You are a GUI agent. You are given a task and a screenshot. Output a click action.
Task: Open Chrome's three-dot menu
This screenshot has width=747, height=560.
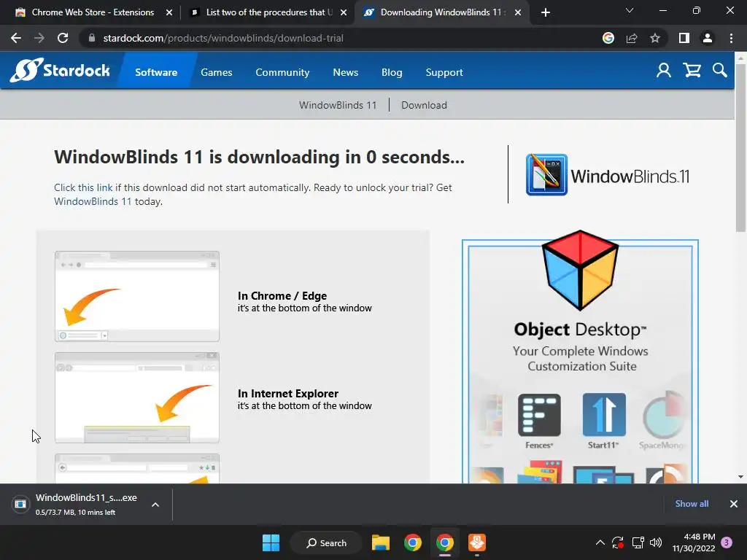click(731, 38)
